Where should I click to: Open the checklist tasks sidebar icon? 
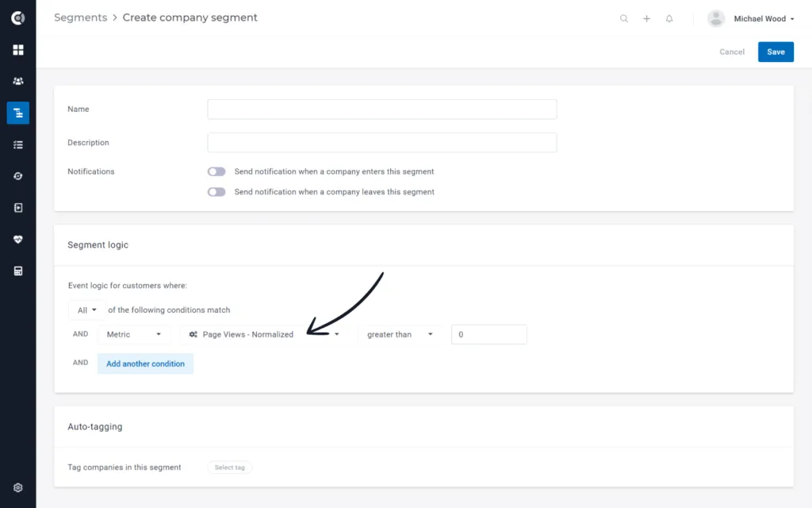18,144
